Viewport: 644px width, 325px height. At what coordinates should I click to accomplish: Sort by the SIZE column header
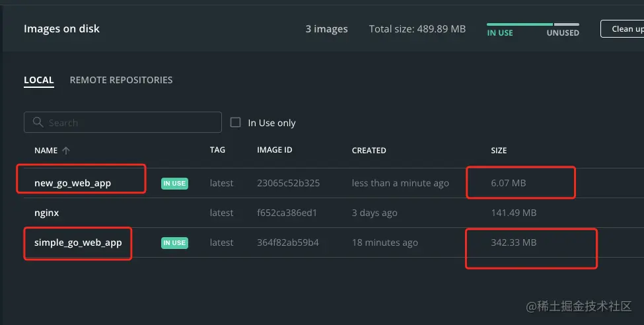499,151
